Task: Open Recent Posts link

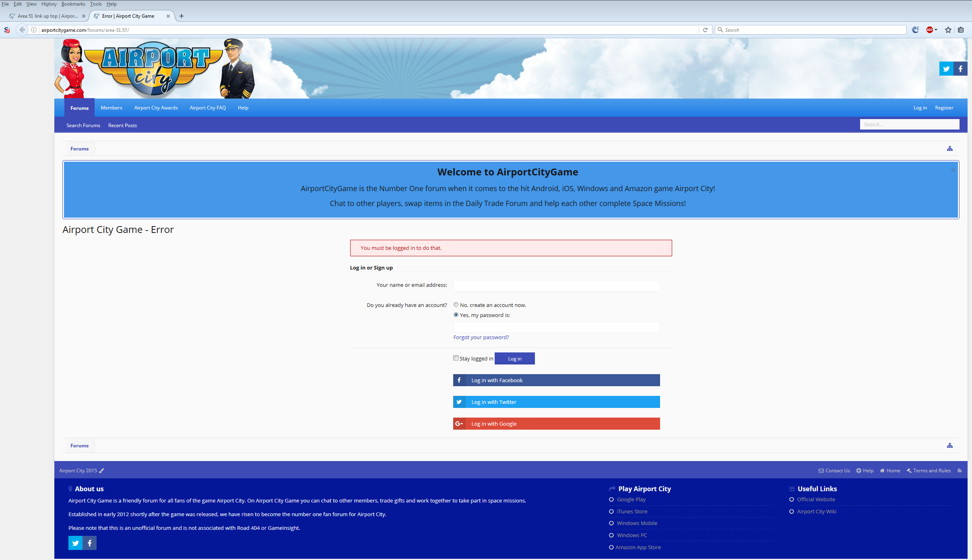Action: (x=122, y=126)
